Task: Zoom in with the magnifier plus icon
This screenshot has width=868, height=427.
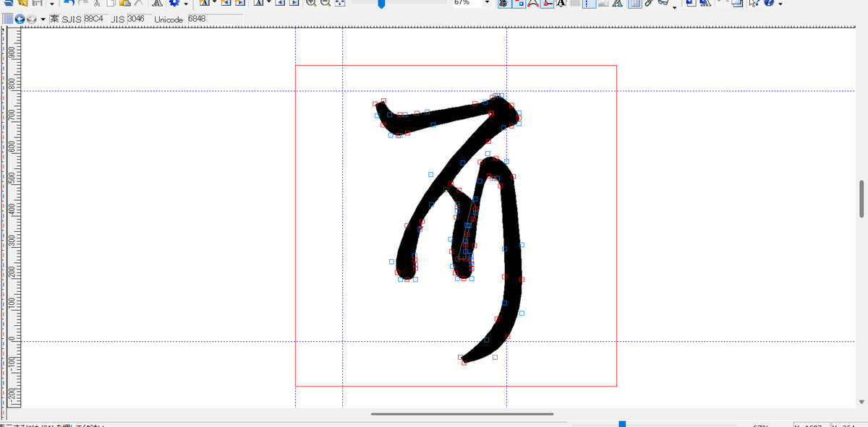Action: [311, 3]
